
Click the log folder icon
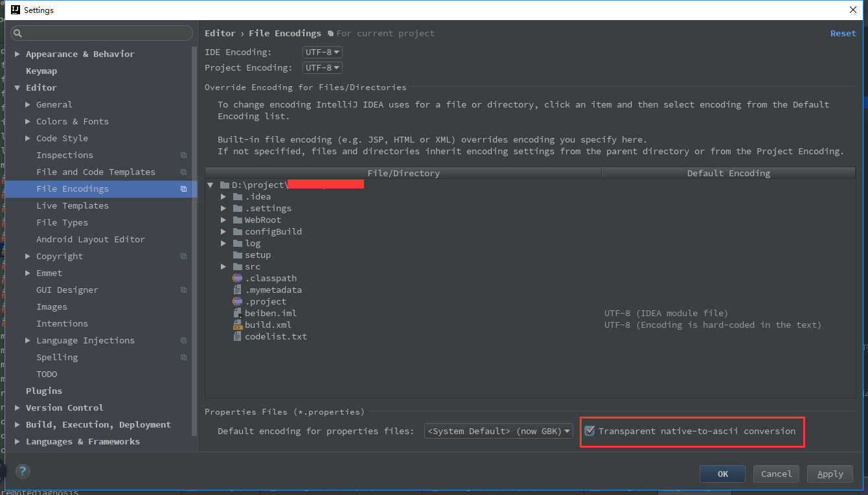click(x=238, y=243)
